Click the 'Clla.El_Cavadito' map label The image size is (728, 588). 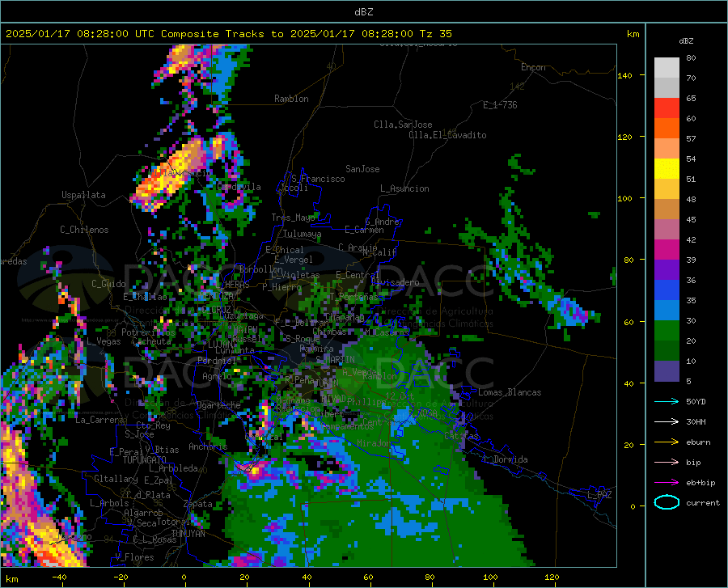pyautogui.click(x=447, y=135)
